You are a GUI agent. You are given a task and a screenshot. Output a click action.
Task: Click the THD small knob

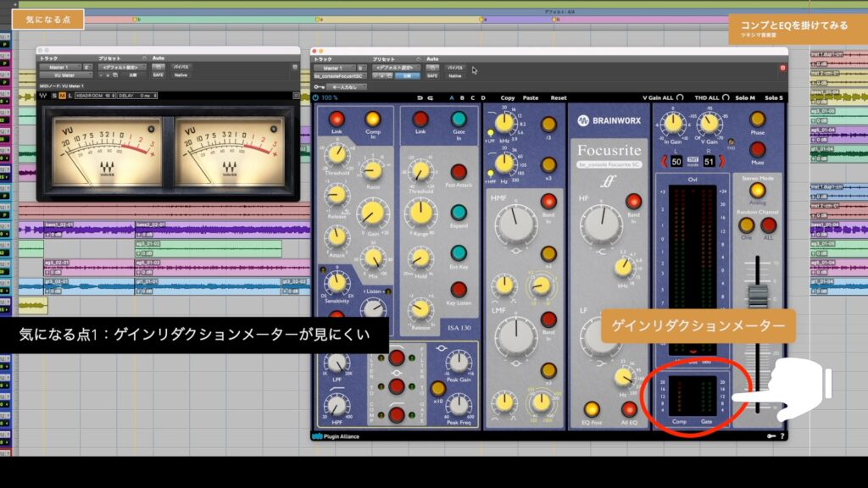731,142
